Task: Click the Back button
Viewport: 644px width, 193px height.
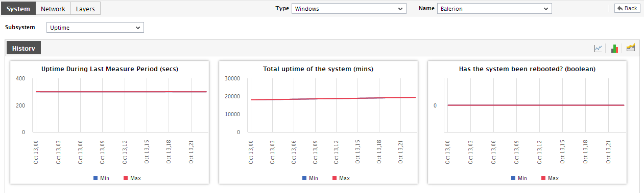Action: [627, 8]
